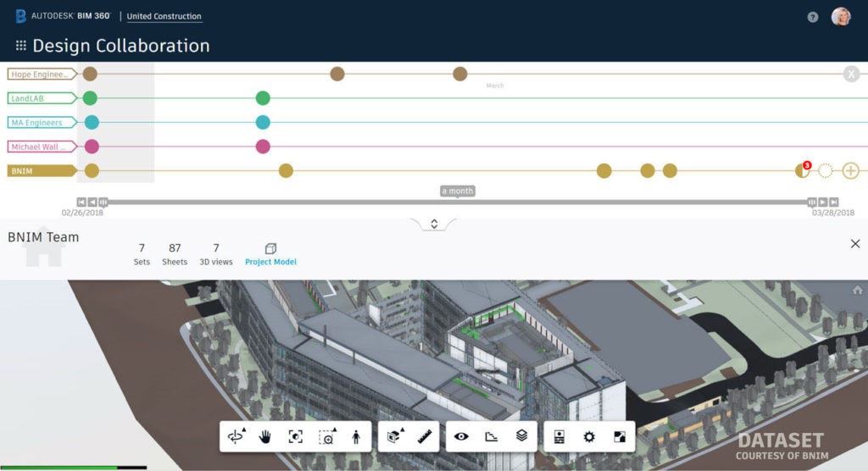Viewport: 868px width, 471px height.
Task: Open the help question mark button
Action: click(x=813, y=17)
